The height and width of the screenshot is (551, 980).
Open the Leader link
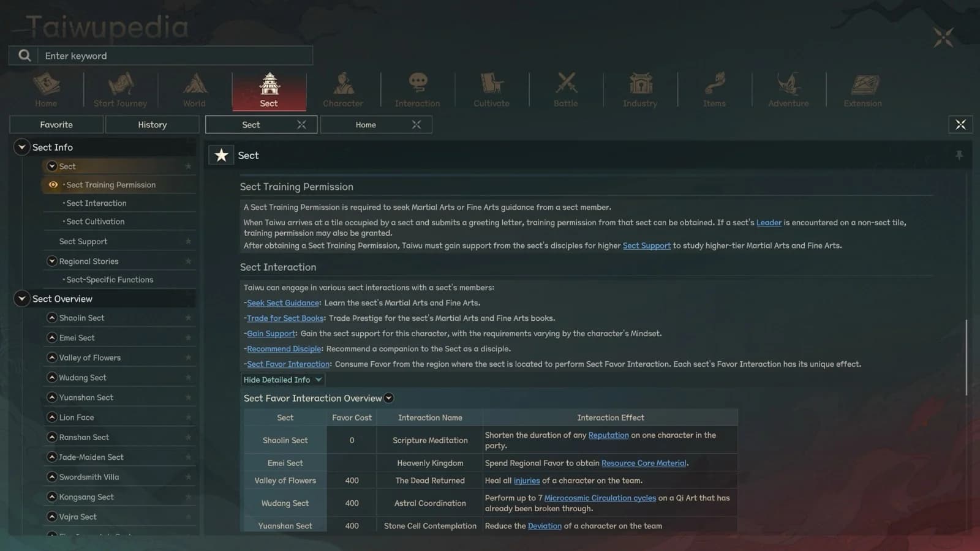click(769, 223)
